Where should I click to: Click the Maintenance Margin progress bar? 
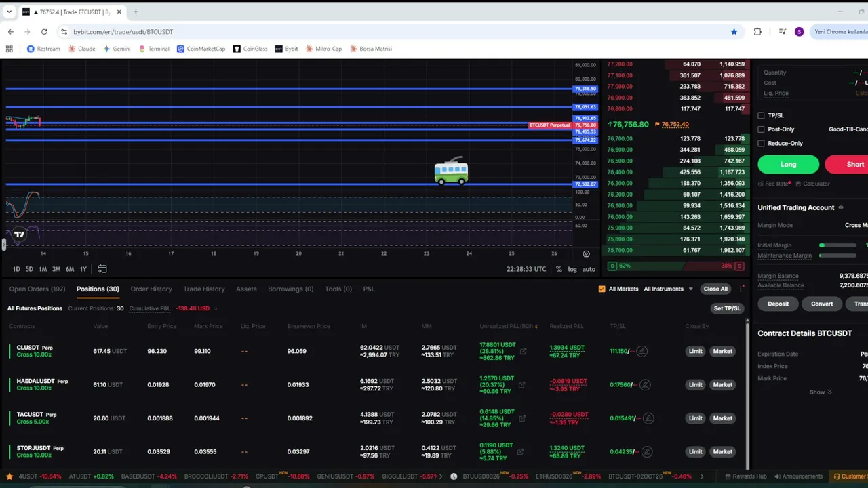(837, 256)
